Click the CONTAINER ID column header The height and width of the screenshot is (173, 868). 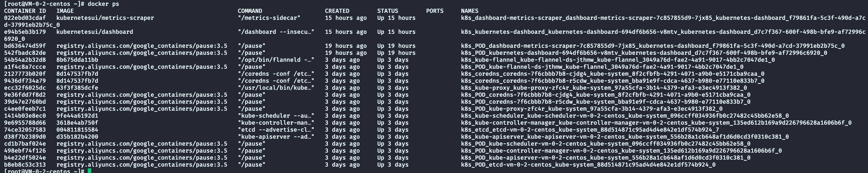coord(25,11)
